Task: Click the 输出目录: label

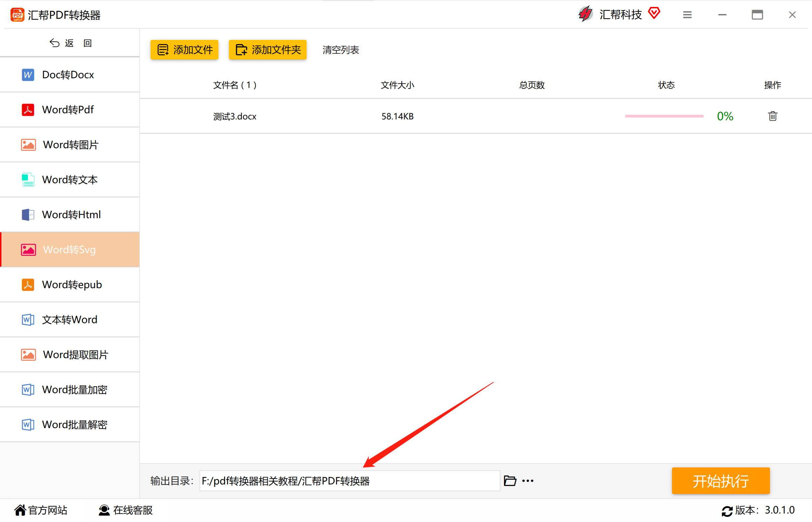Action: point(172,481)
